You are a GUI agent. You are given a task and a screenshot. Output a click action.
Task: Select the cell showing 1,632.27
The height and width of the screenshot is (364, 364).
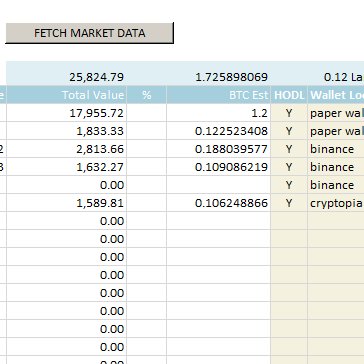pyautogui.click(x=67, y=167)
